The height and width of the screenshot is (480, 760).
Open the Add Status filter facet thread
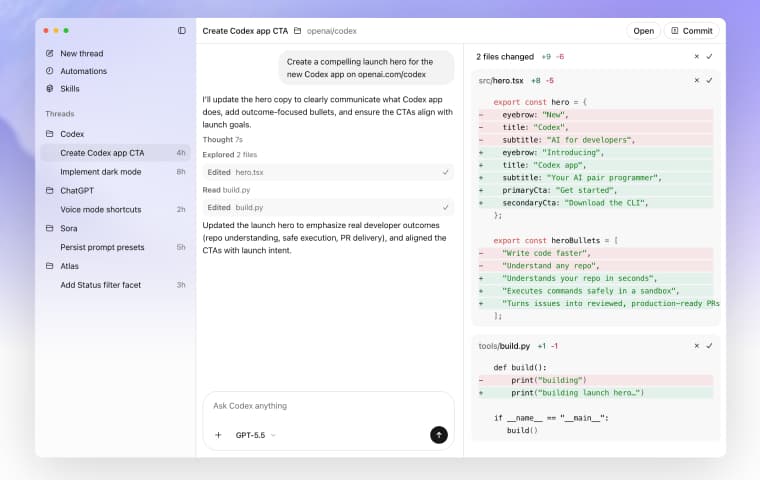(x=116, y=285)
